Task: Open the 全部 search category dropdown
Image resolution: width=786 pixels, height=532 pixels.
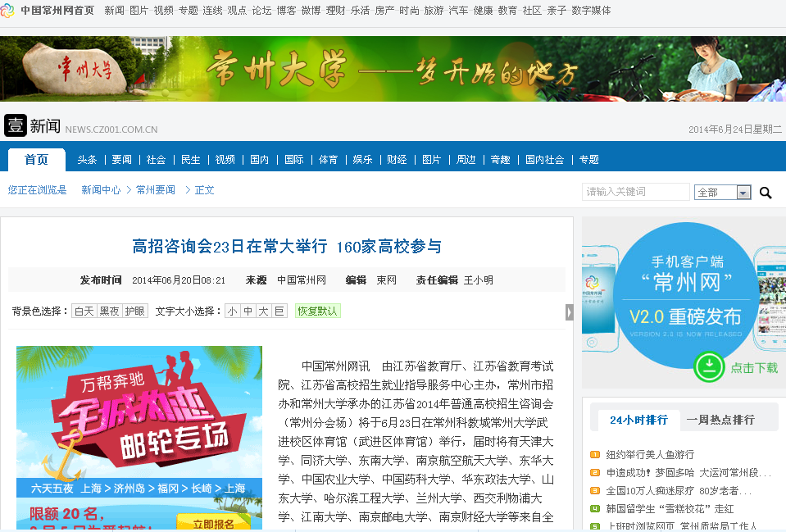Action: [x=722, y=193]
